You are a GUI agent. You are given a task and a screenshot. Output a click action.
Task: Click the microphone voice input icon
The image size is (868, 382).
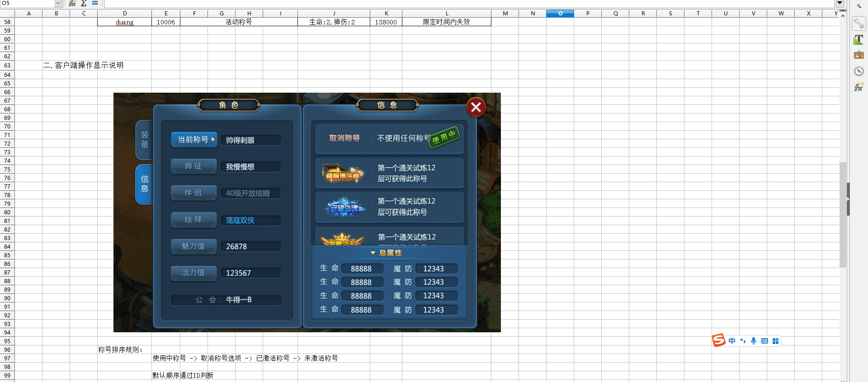(754, 341)
